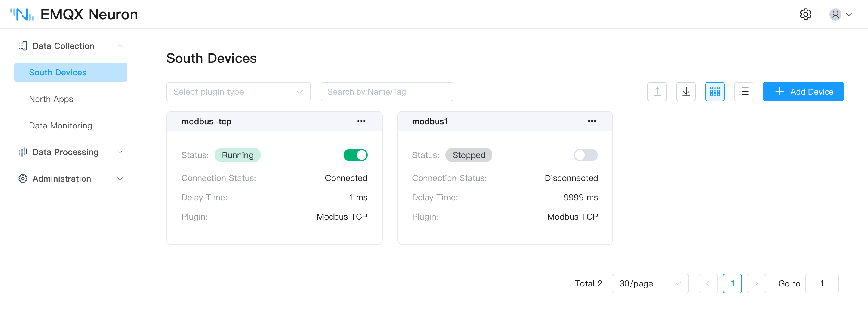Open the 30/page size dropdown

[x=650, y=283]
